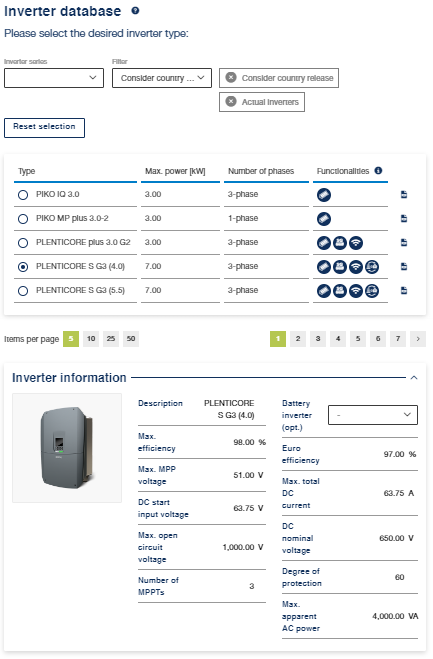The width and height of the screenshot is (433, 659).
Task: Open the Battery inverter (opt.) dropdown
Action: (373, 415)
